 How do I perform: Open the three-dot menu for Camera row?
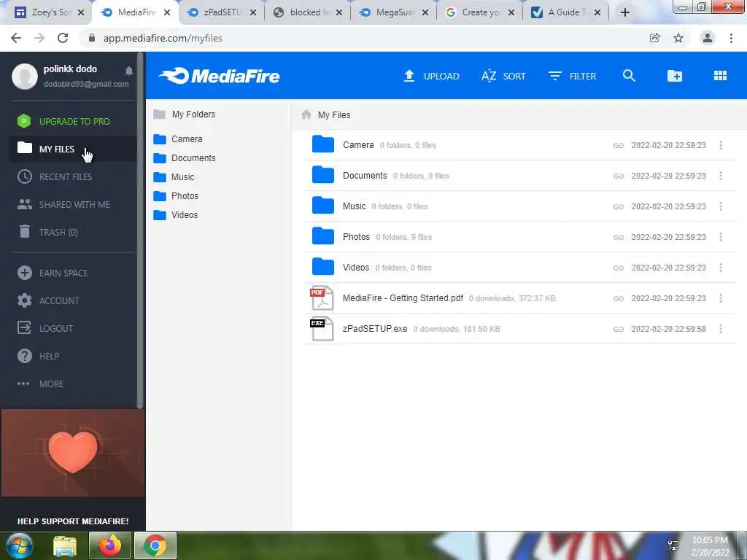pos(721,145)
